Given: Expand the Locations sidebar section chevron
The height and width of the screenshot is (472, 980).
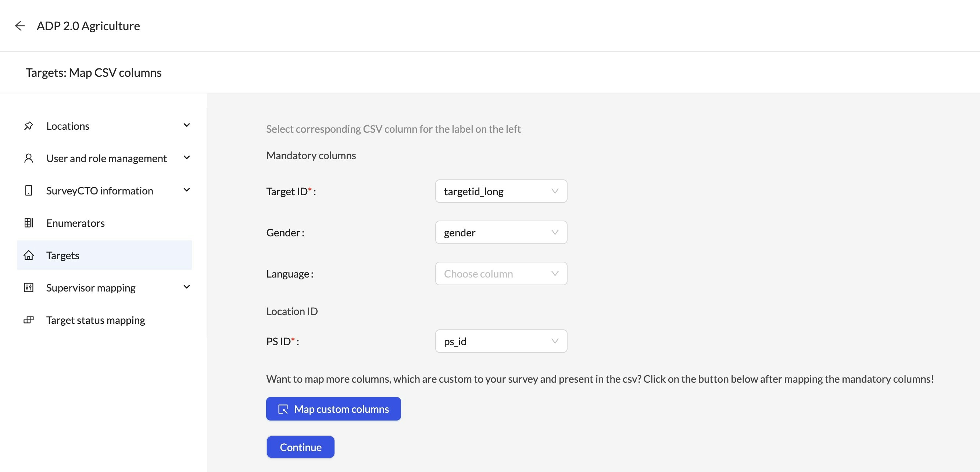Looking at the screenshot, I should [186, 125].
